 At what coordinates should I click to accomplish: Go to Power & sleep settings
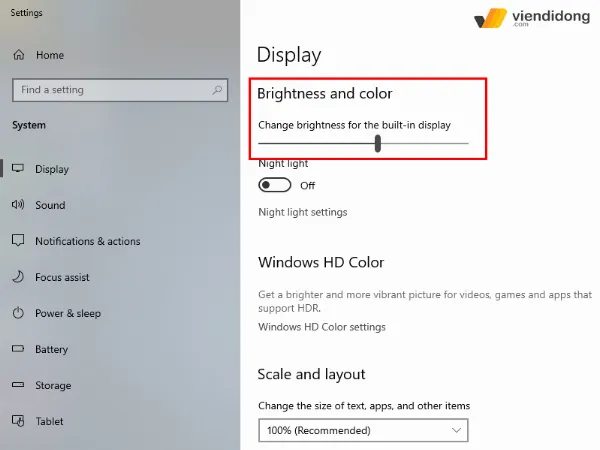click(x=68, y=313)
